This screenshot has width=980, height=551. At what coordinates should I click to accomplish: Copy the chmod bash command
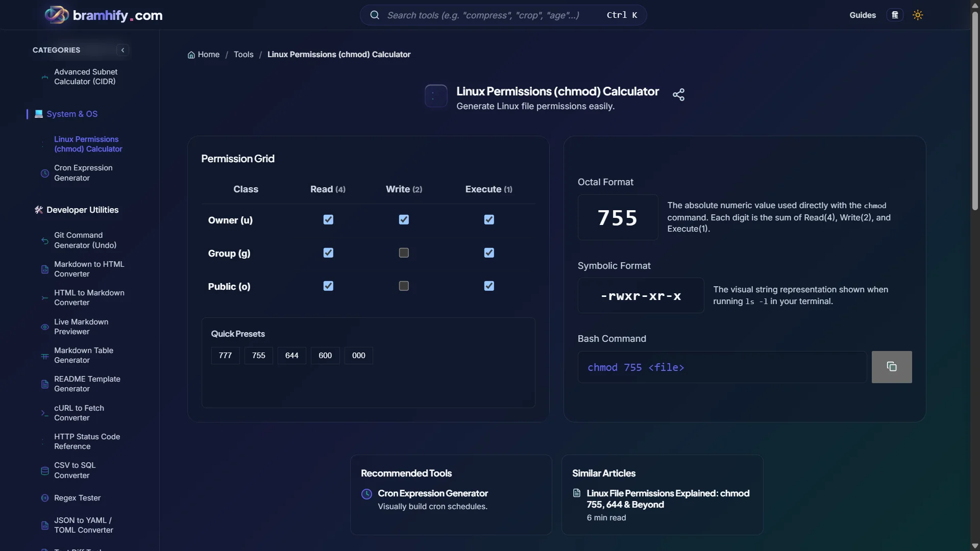pos(892,367)
